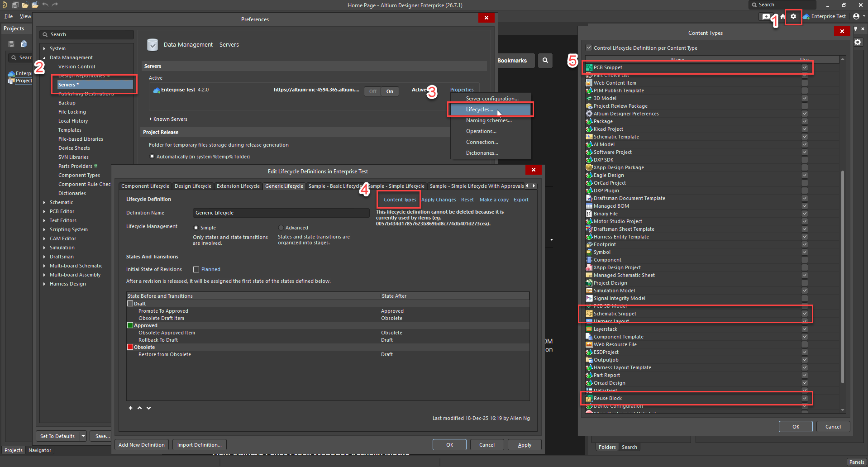Click the Managed BOM row icon
Image resolution: width=868 pixels, height=467 pixels.
point(589,206)
